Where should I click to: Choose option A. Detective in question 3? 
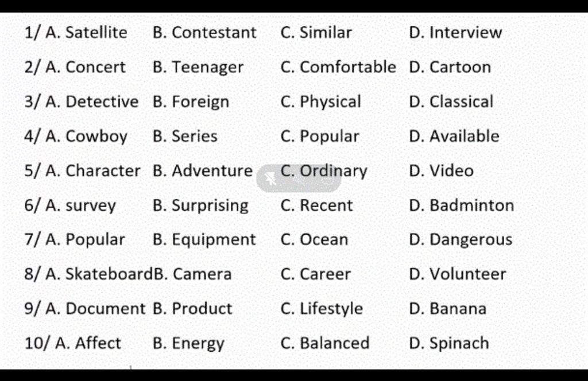92,102
